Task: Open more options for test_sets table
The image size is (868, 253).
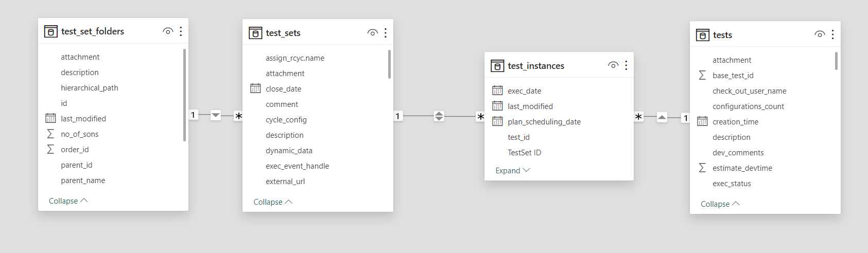Action: click(x=385, y=33)
